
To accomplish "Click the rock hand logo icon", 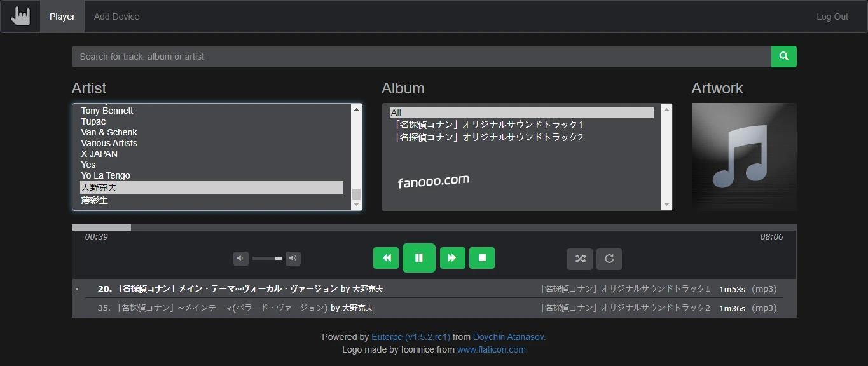I will coord(20,16).
